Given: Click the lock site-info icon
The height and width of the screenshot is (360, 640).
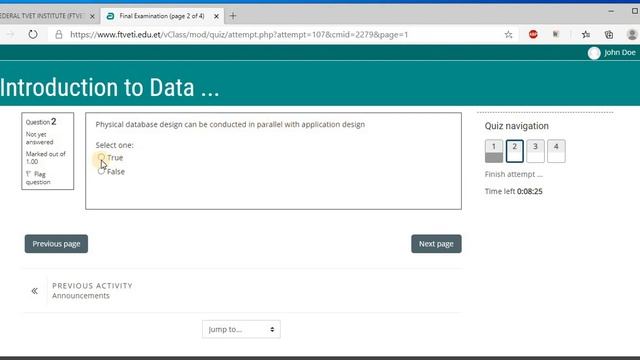Looking at the screenshot, I should click(x=59, y=35).
